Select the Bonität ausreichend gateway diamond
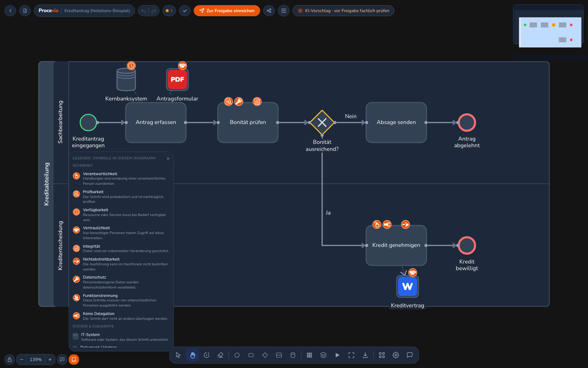 [x=322, y=123]
